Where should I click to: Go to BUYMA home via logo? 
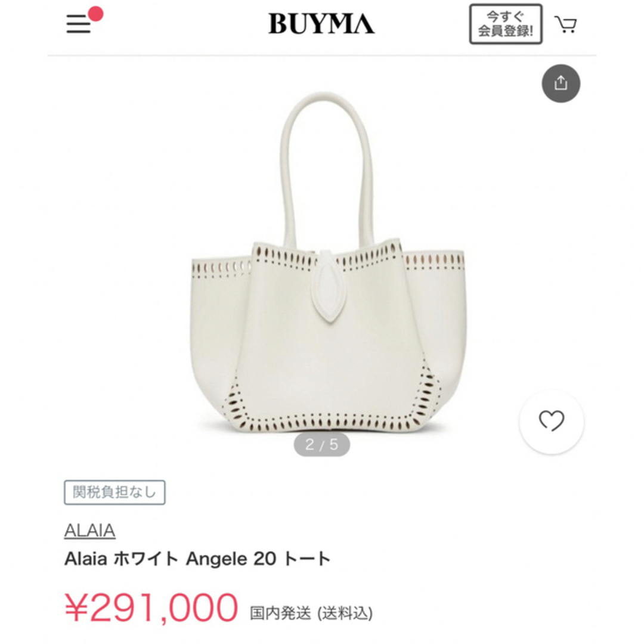click(x=321, y=23)
